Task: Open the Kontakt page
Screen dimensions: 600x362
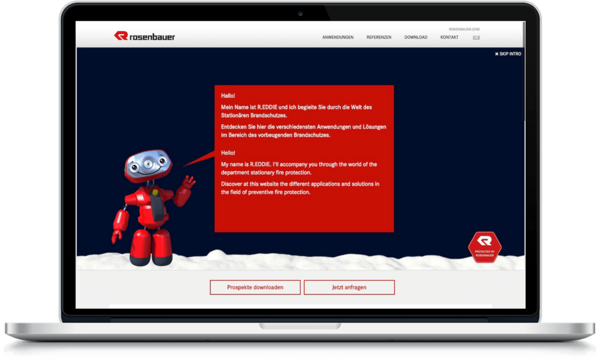Action: coord(449,37)
